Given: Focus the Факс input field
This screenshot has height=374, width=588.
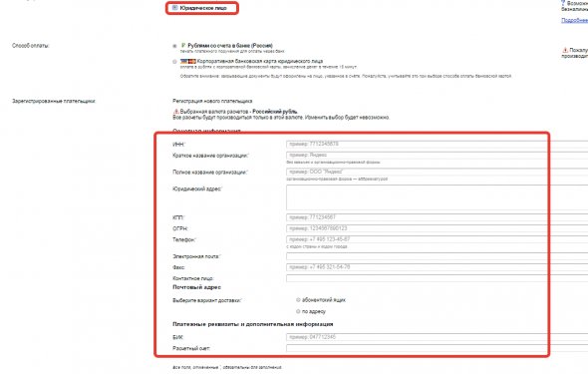Looking at the screenshot, I should (437, 267).
